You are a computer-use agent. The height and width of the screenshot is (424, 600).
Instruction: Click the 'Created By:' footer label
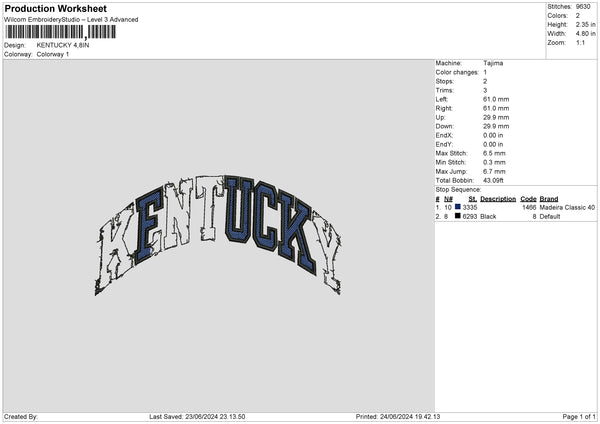(21, 416)
